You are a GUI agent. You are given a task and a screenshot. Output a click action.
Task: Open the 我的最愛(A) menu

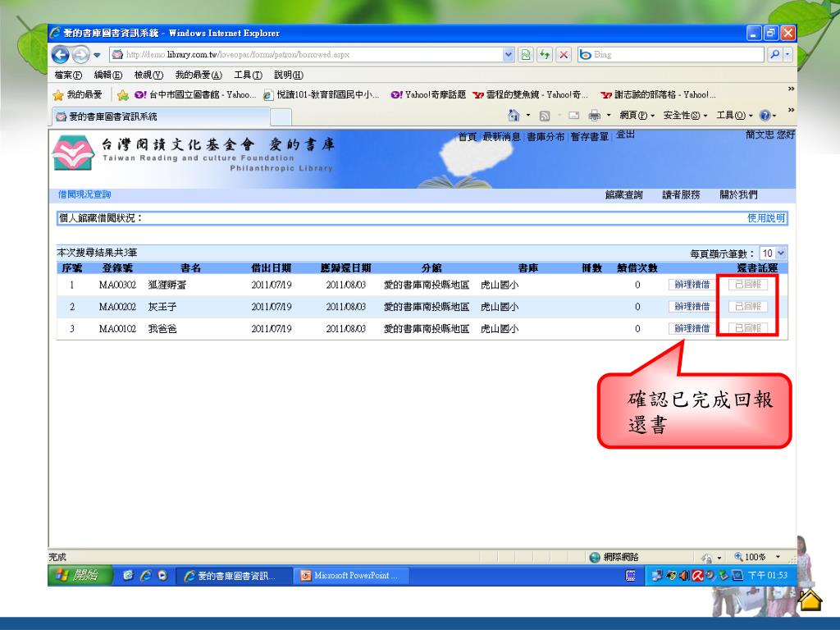[199, 75]
